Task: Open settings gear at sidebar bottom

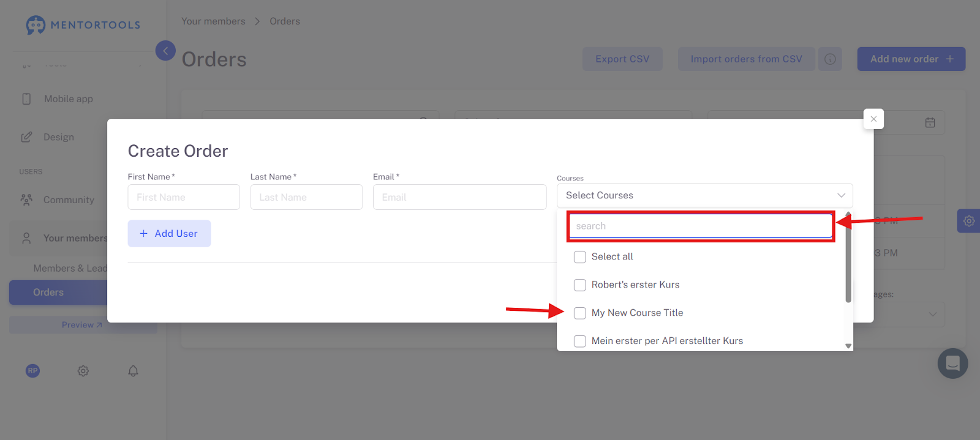Action: [x=83, y=371]
